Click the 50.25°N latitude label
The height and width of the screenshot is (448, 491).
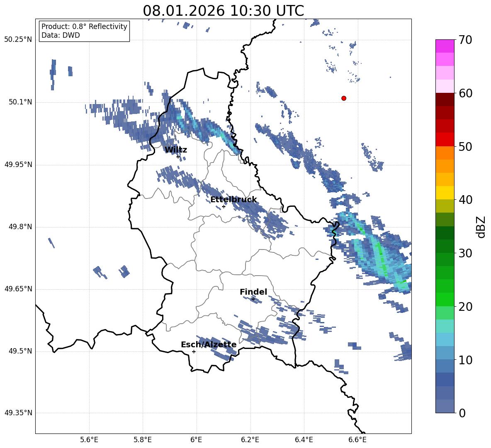(18, 40)
